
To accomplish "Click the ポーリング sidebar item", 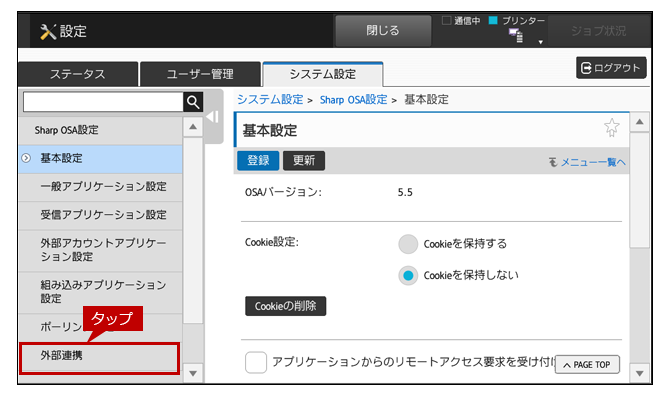I will tap(100, 327).
